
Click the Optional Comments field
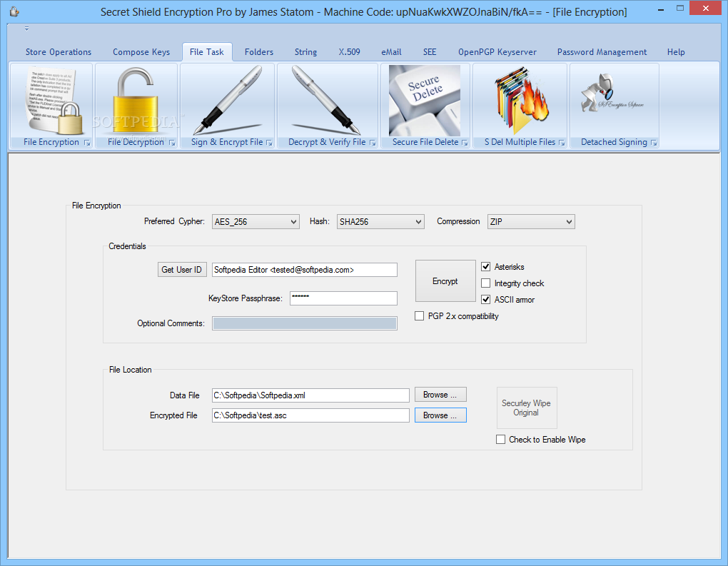coord(305,323)
